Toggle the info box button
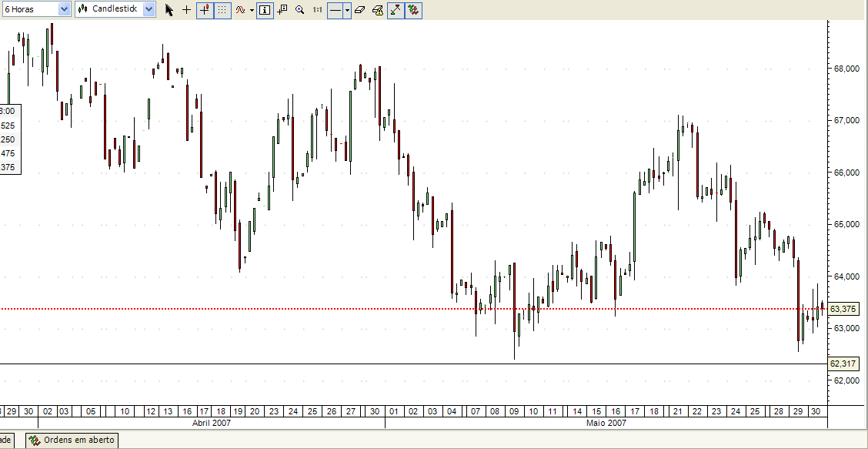The width and height of the screenshot is (868, 449). (265, 9)
